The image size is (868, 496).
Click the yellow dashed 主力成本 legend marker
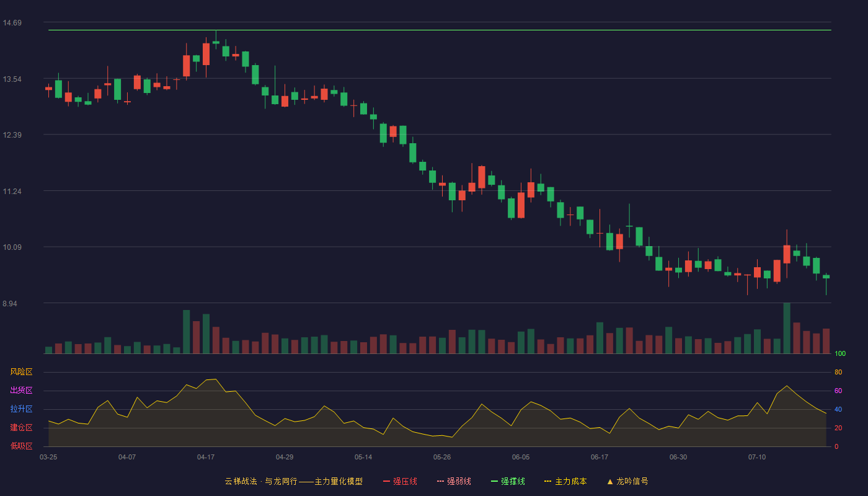pyautogui.click(x=547, y=481)
